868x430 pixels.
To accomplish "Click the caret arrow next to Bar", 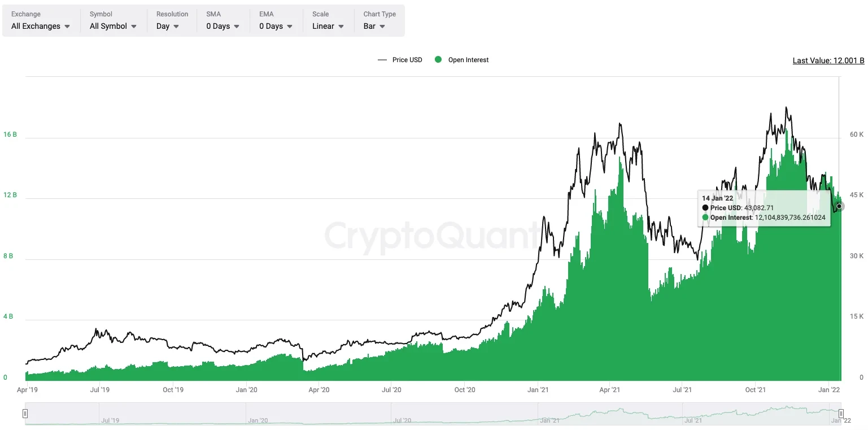I will [x=382, y=27].
